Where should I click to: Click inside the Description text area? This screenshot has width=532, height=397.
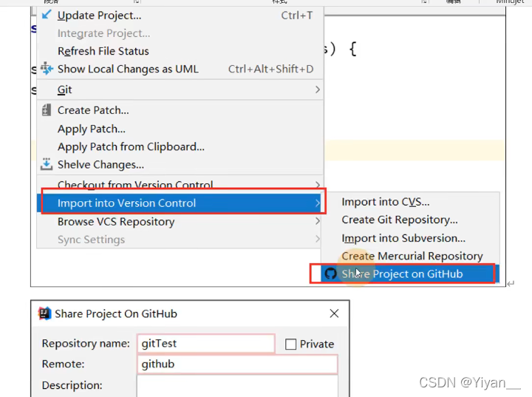coord(237,386)
